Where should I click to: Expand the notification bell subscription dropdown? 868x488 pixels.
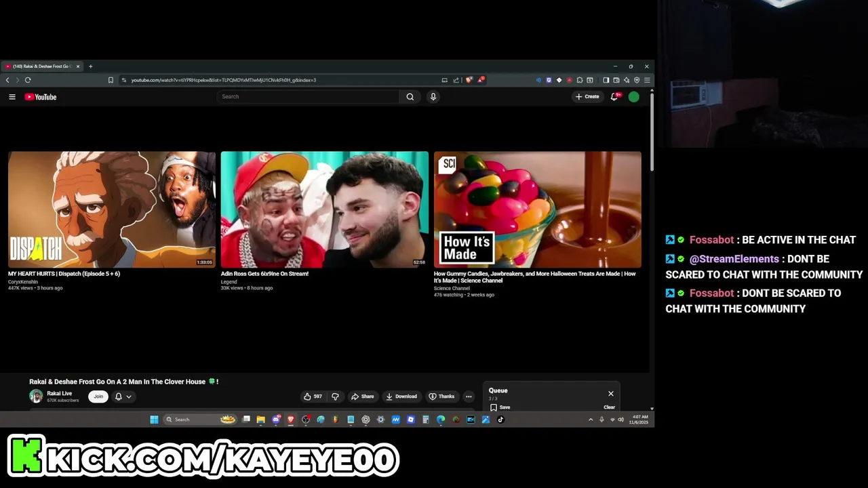pyautogui.click(x=123, y=396)
